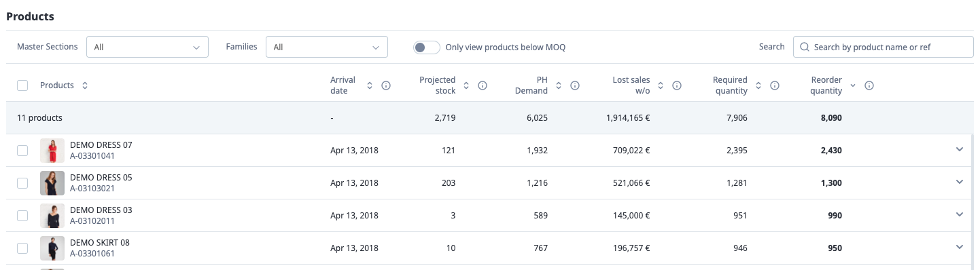Viewport: 980px width, 270px height.
Task: Click the Reorder quantity info icon
Action: 869,85
